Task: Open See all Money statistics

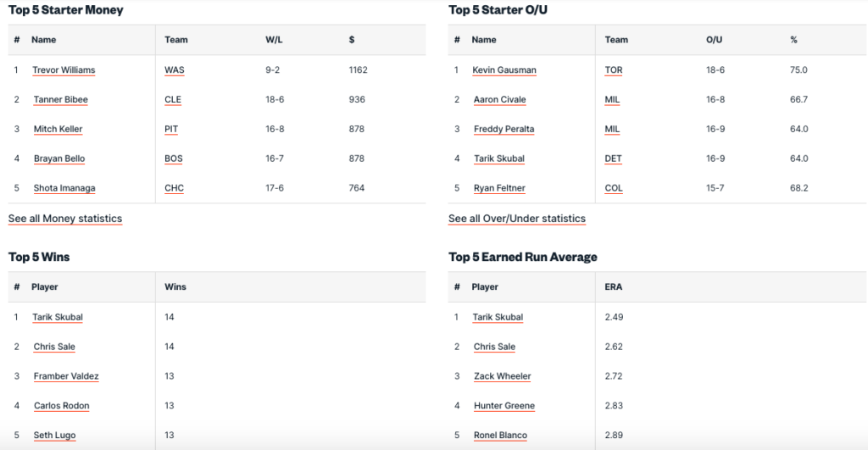Action: (x=65, y=219)
